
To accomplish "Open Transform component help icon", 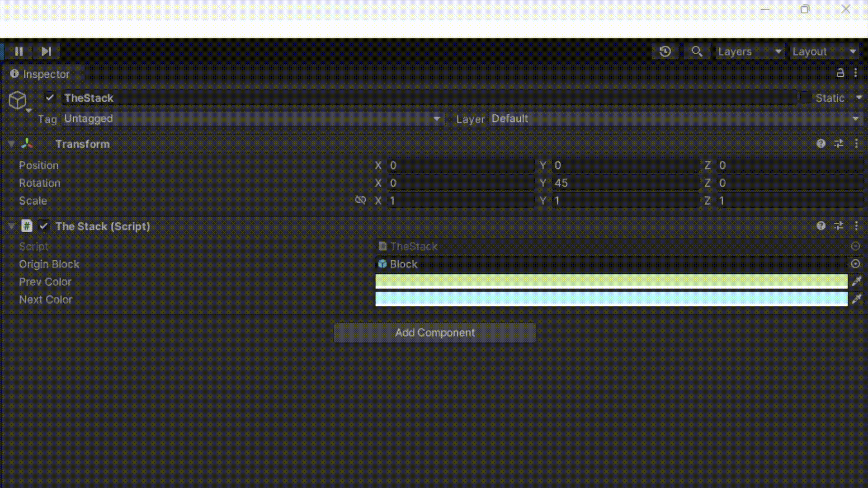I will (821, 144).
